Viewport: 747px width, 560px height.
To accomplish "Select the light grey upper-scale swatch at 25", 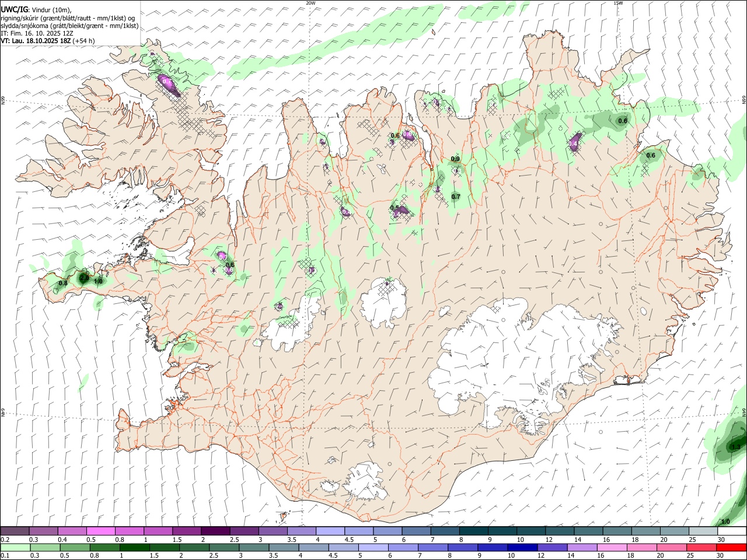I will (703, 531).
